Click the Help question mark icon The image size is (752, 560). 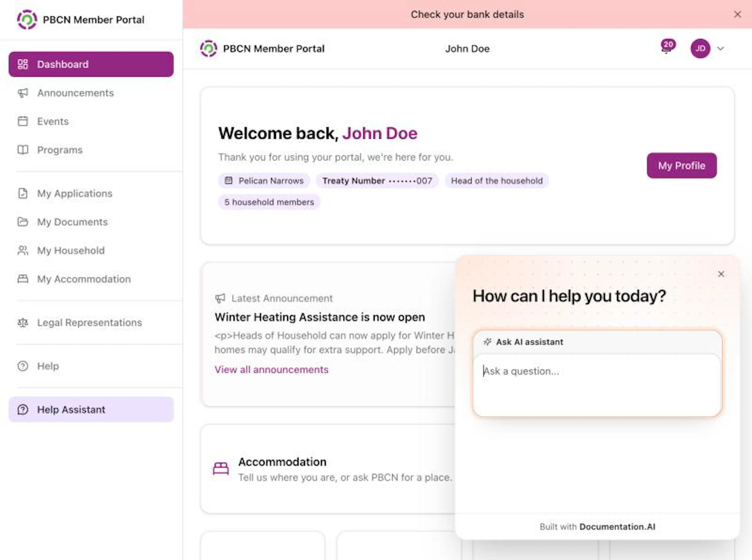[x=23, y=366]
